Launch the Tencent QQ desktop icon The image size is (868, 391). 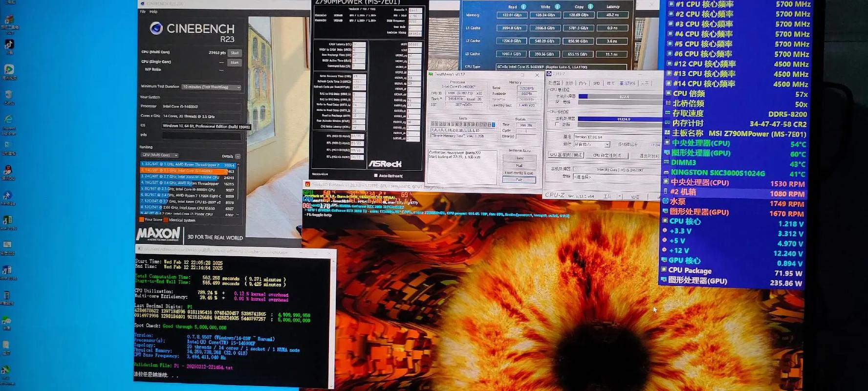pyautogui.click(x=8, y=171)
